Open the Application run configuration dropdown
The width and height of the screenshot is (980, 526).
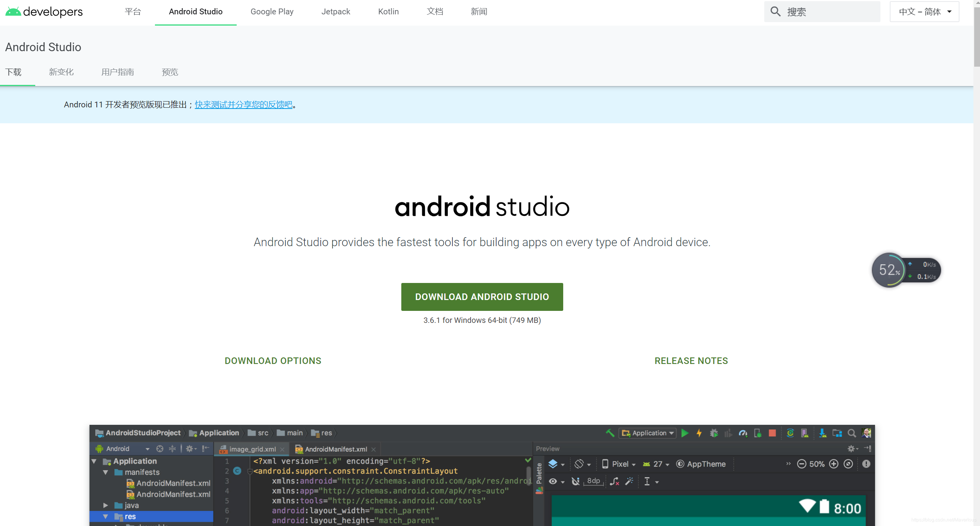point(647,433)
